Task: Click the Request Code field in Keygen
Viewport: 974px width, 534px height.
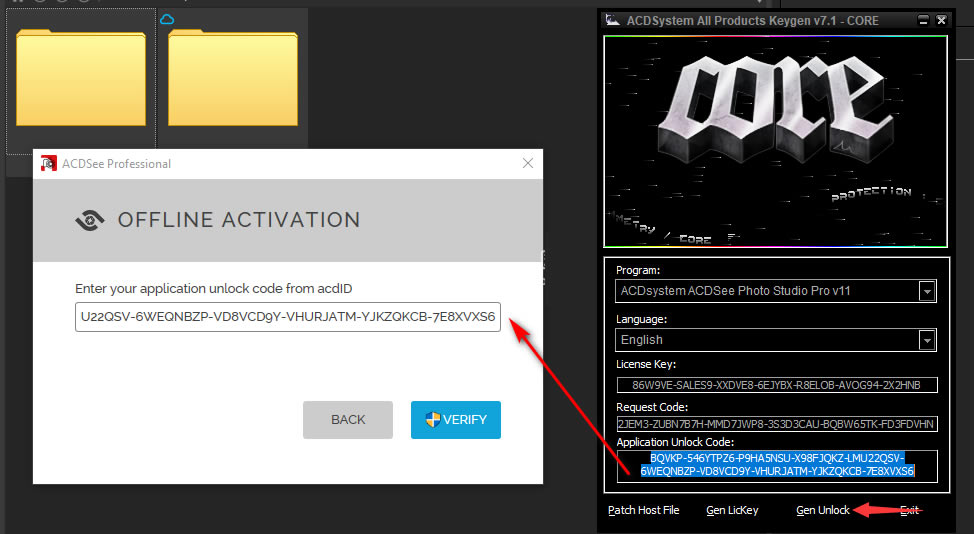Action: (777, 424)
